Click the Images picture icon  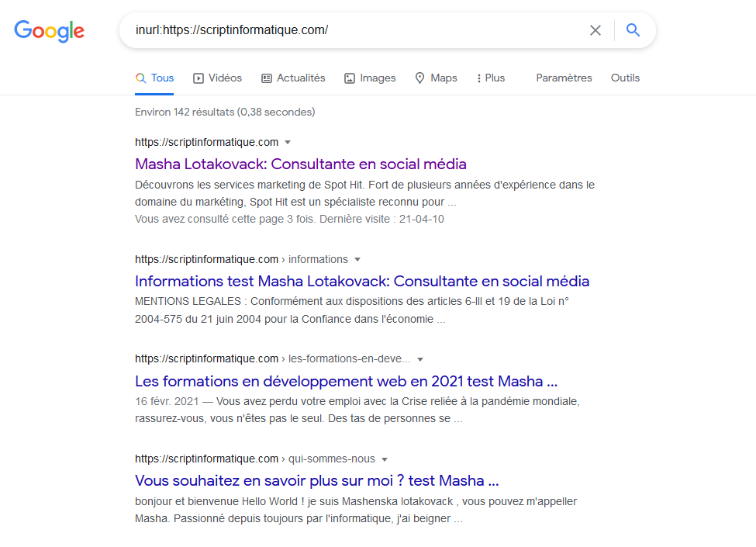(350, 78)
